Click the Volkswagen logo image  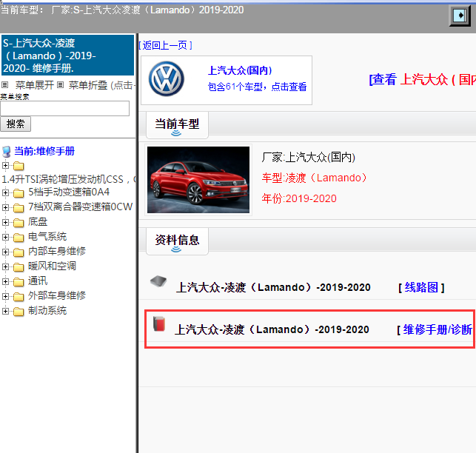pos(167,79)
